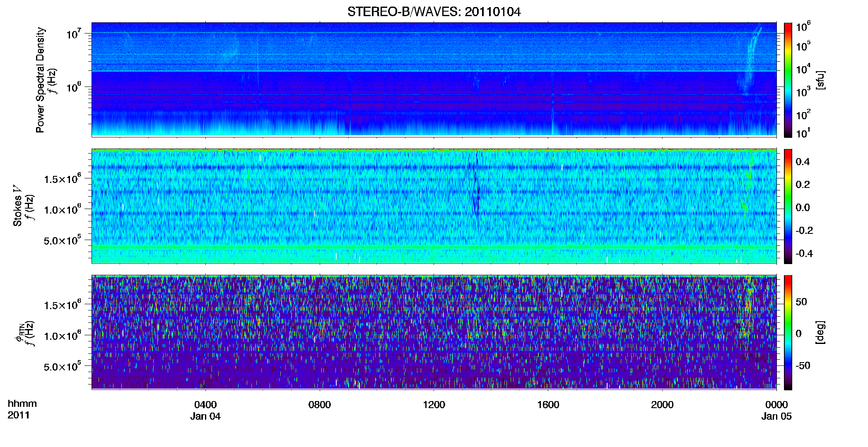Select the "0.0" label on Stokes V colorbar
868x447 pixels.
click(x=803, y=207)
